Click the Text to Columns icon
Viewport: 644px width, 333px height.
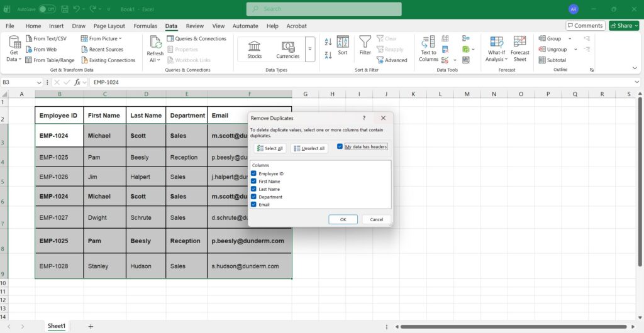(428, 41)
